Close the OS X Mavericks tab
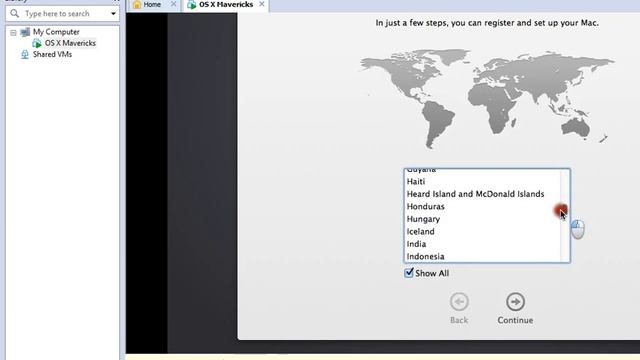Viewport: 640px width, 360px height. (262, 4)
